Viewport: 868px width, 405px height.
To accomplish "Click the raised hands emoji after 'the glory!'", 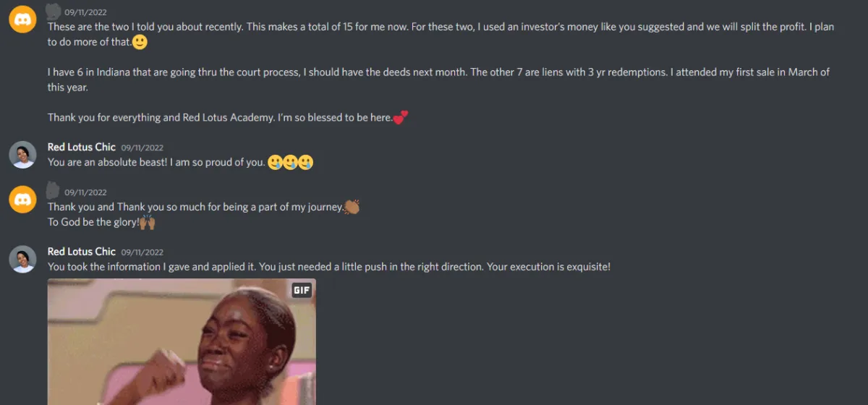I will click(x=147, y=222).
